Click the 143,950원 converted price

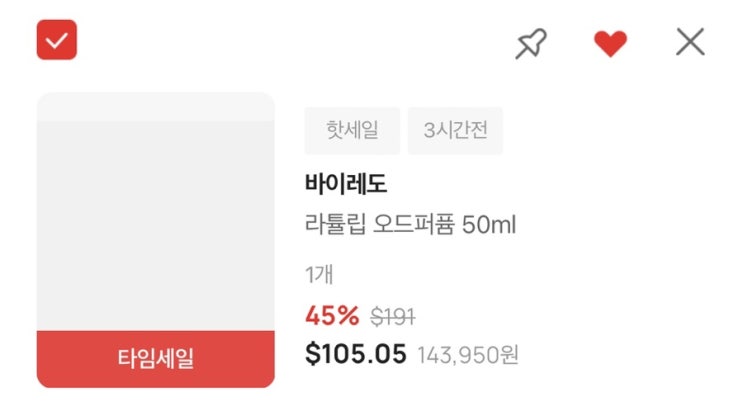tap(468, 355)
